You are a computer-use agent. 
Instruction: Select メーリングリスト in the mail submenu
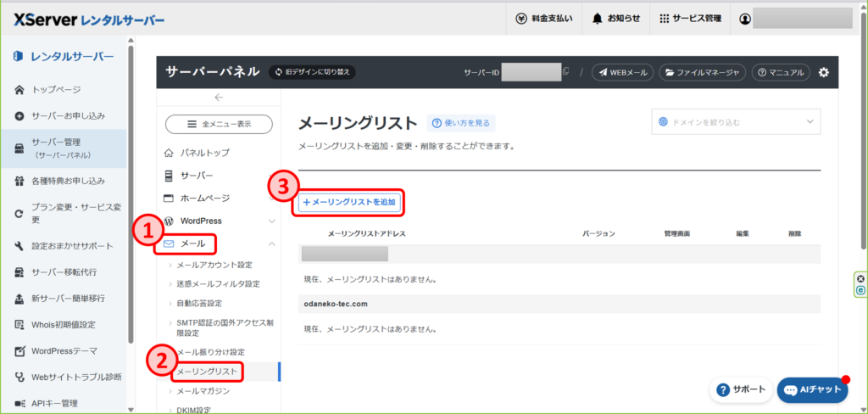207,372
